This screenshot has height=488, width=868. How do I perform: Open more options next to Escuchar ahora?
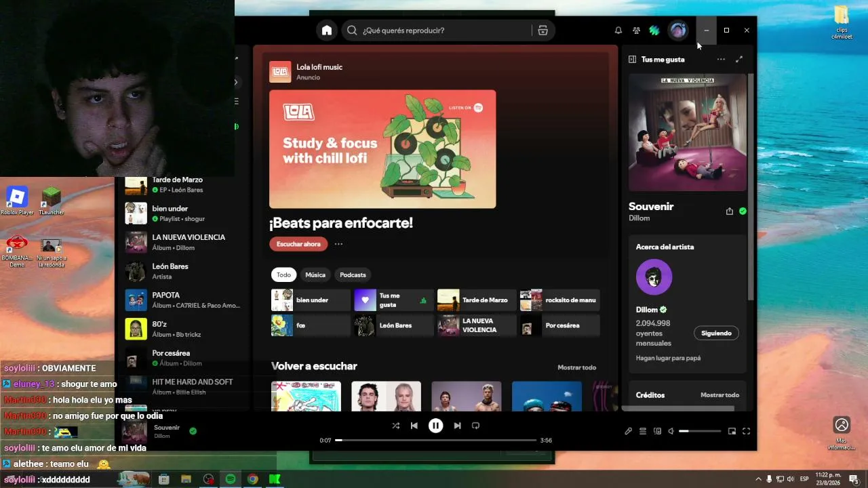point(338,244)
